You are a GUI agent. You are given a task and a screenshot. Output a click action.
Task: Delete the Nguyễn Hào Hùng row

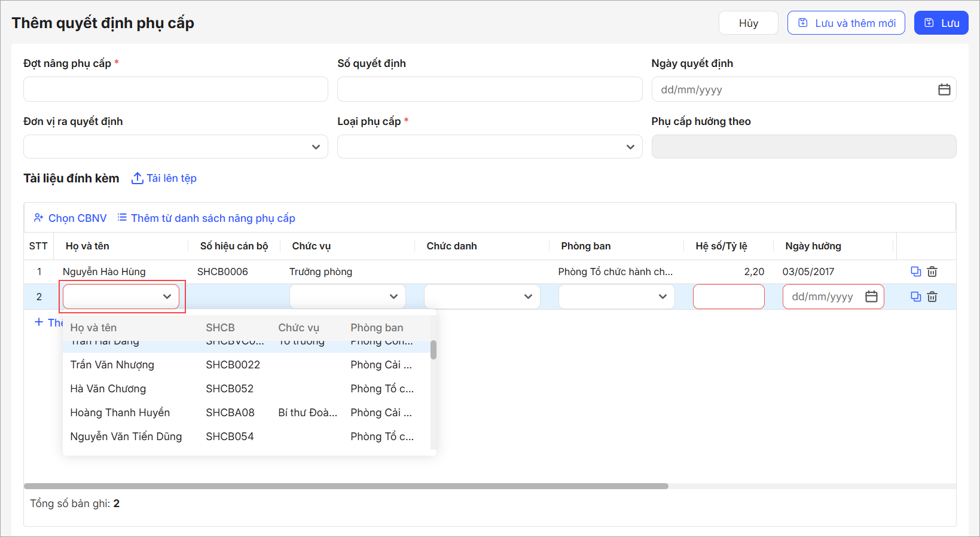(932, 271)
